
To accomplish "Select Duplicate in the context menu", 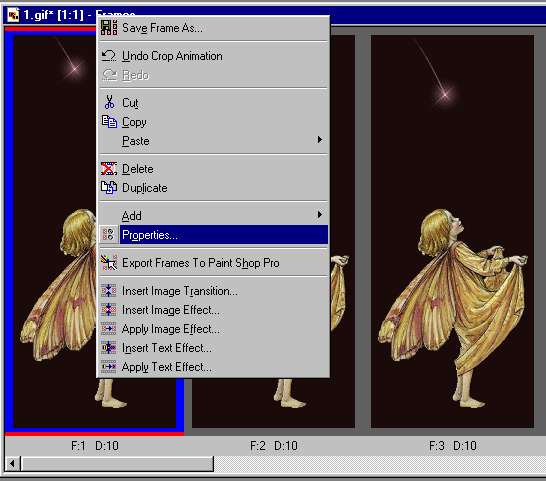I will point(213,188).
